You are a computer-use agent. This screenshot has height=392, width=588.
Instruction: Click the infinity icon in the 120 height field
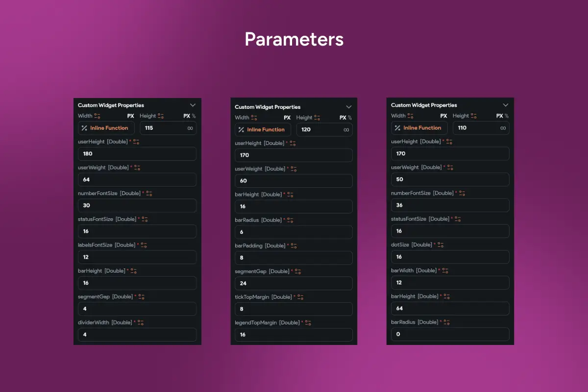click(x=346, y=130)
